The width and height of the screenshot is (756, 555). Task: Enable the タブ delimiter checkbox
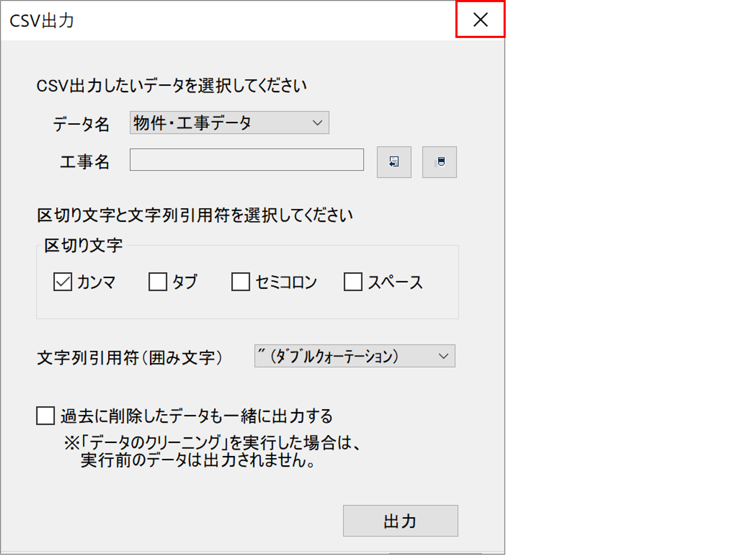click(x=158, y=281)
